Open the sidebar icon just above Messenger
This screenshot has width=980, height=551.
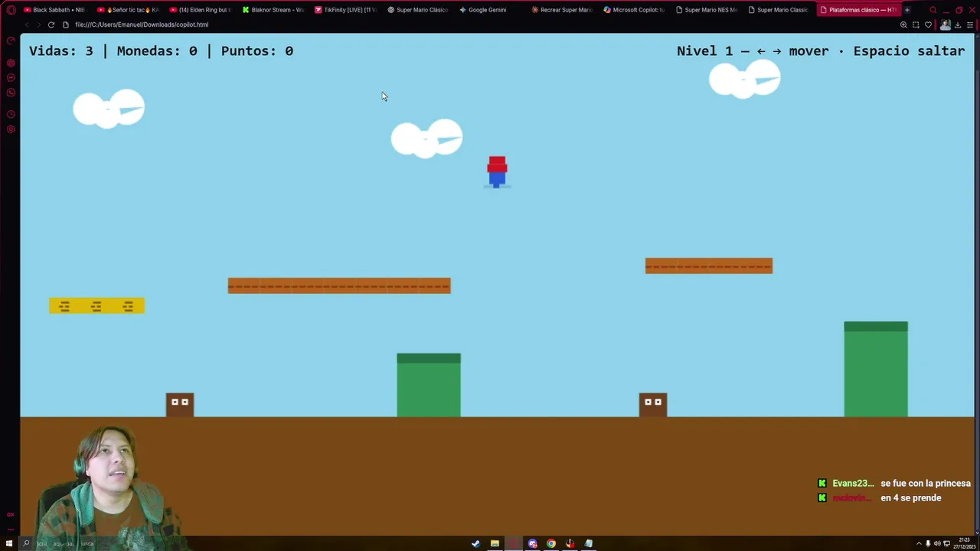[x=11, y=63]
